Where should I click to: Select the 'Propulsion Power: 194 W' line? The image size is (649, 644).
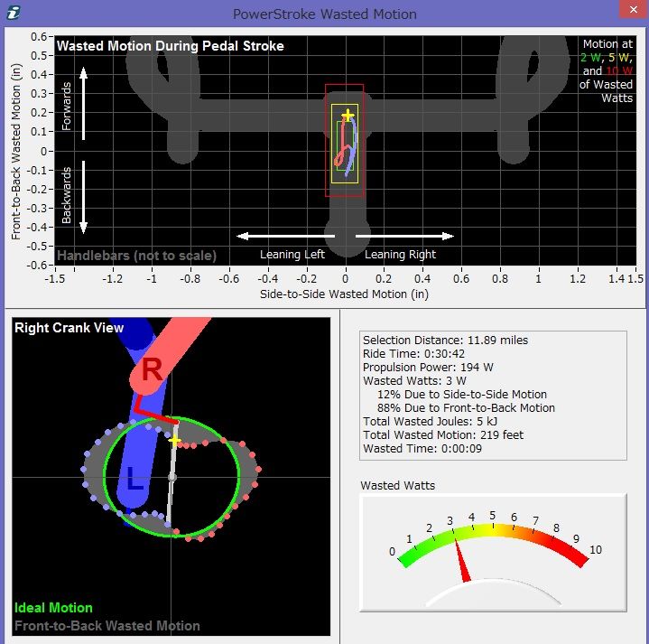[428, 368]
